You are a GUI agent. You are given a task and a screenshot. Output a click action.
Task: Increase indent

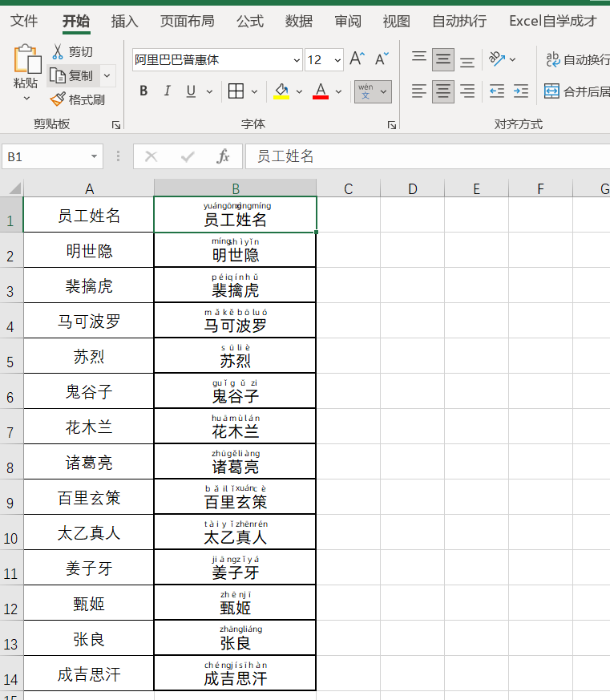pos(521,91)
